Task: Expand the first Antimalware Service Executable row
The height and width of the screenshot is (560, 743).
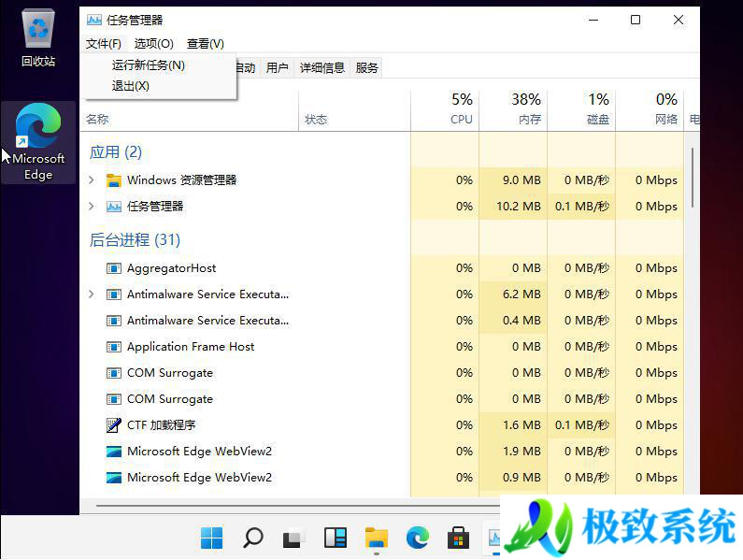Action: (x=92, y=294)
